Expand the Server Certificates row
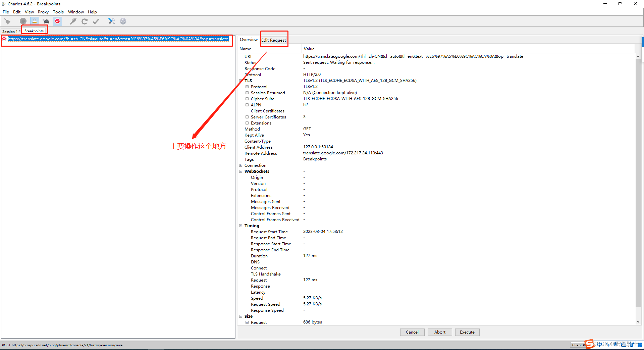The image size is (644, 350). (247, 117)
